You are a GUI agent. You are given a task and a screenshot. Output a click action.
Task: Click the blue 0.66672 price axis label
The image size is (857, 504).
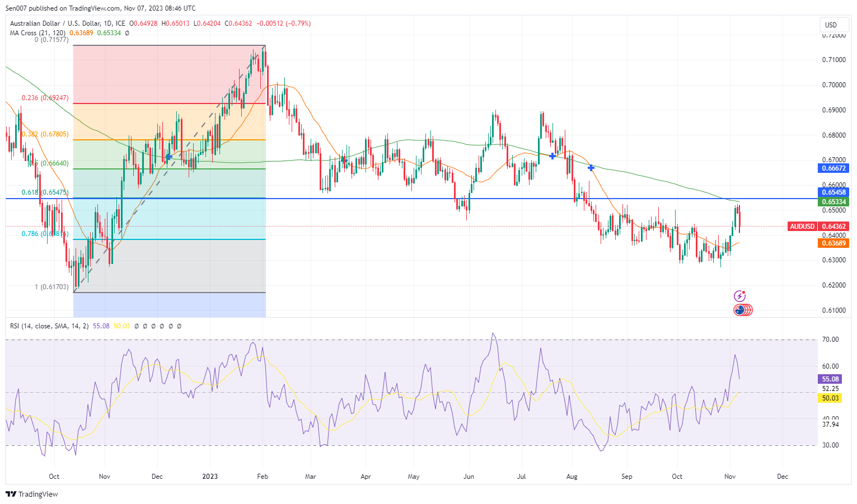coord(833,168)
